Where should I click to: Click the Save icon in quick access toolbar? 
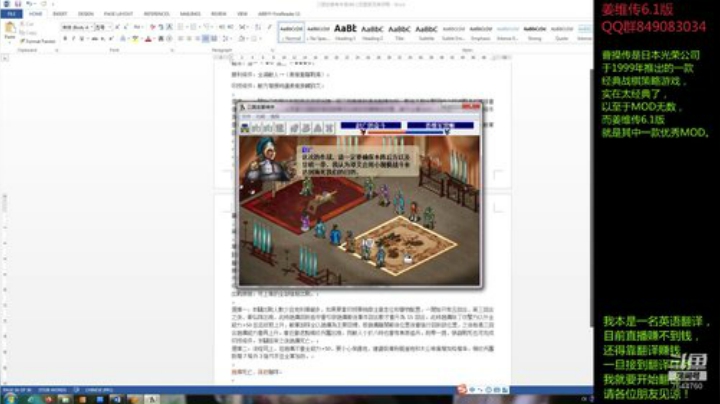pyautogui.click(x=18, y=4)
